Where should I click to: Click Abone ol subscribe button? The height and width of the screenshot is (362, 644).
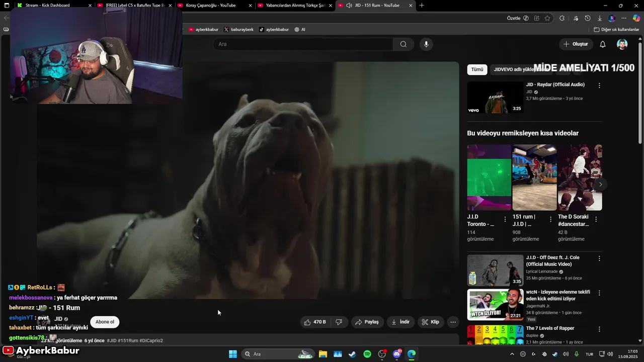[x=105, y=322]
